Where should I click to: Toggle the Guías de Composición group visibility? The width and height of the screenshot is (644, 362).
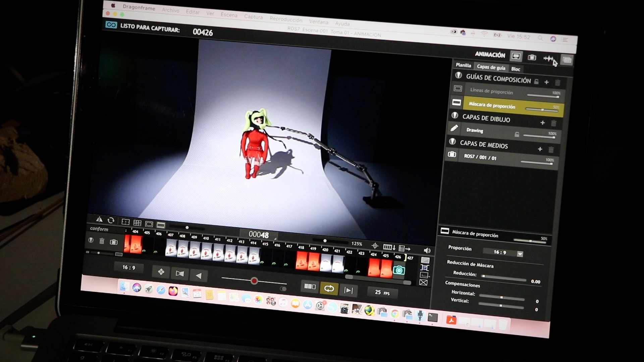(459, 76)
